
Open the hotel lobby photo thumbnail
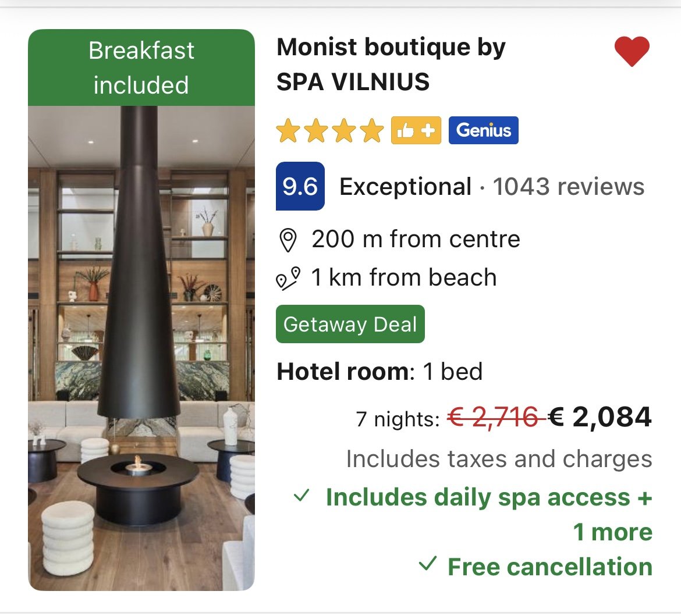coord(141,348)
